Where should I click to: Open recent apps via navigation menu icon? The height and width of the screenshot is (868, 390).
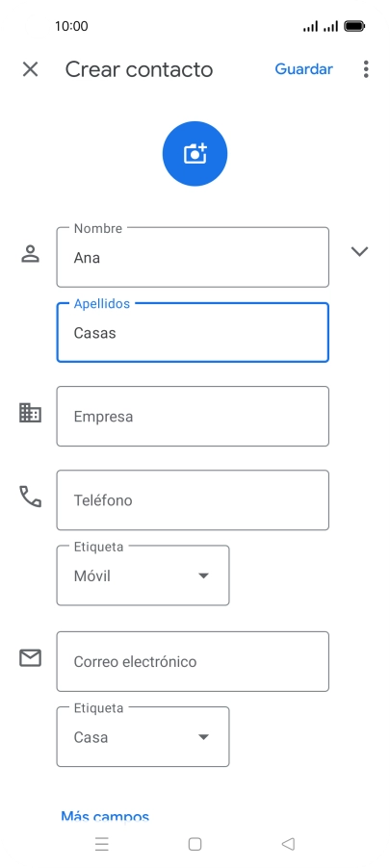point(102,844)
